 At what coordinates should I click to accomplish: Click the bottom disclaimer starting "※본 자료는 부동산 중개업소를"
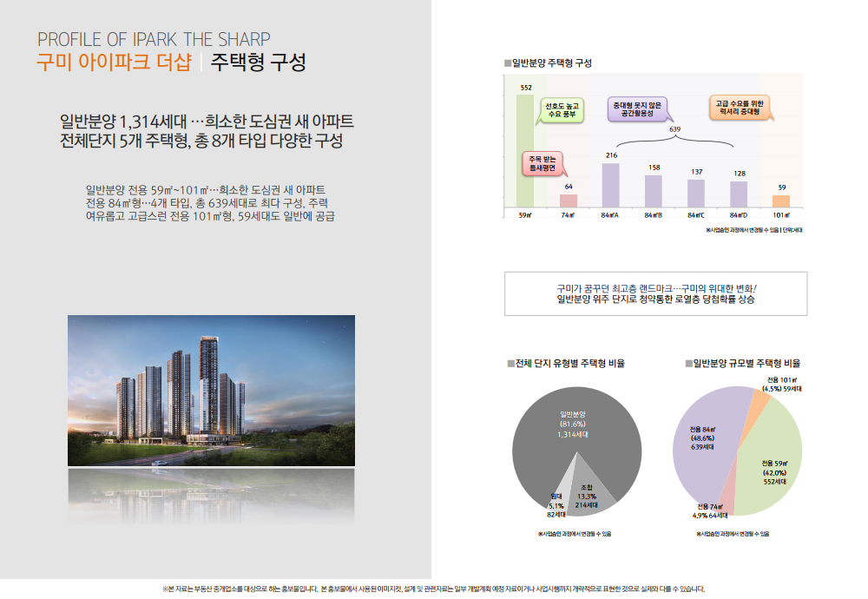pos(433,589)
